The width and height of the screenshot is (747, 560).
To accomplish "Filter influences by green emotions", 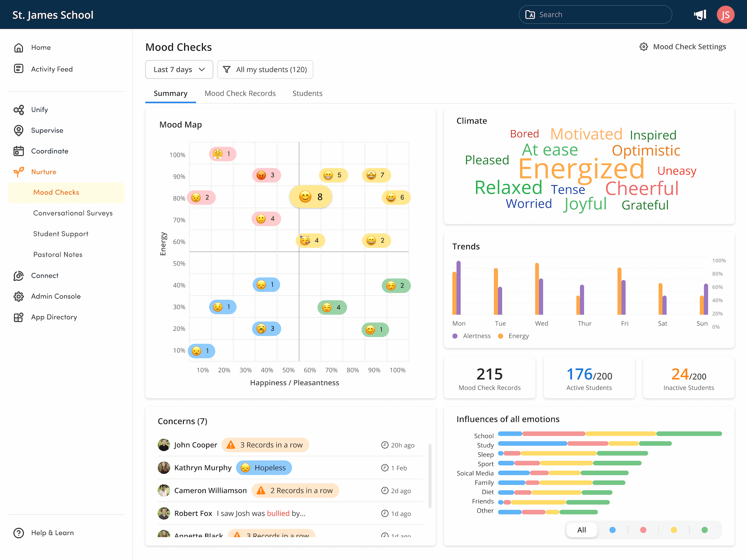I will (x=704, y=530).
